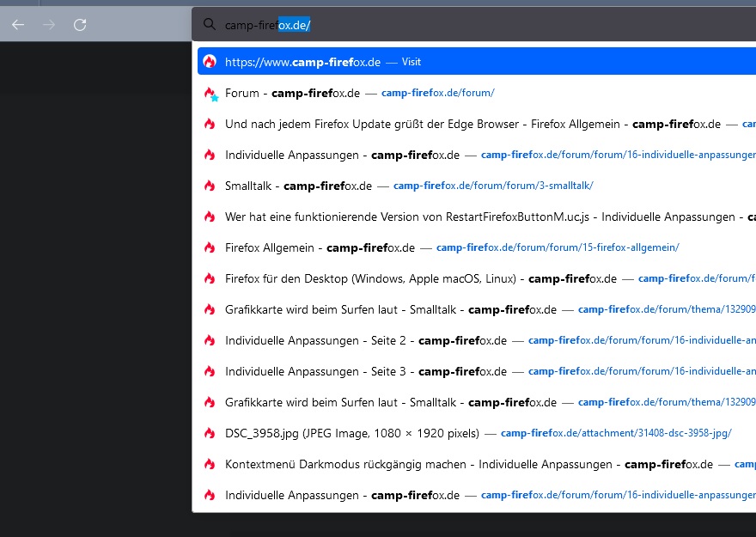Pick the 'Forum - camp-firefox.de' title text

coord(291,93)
